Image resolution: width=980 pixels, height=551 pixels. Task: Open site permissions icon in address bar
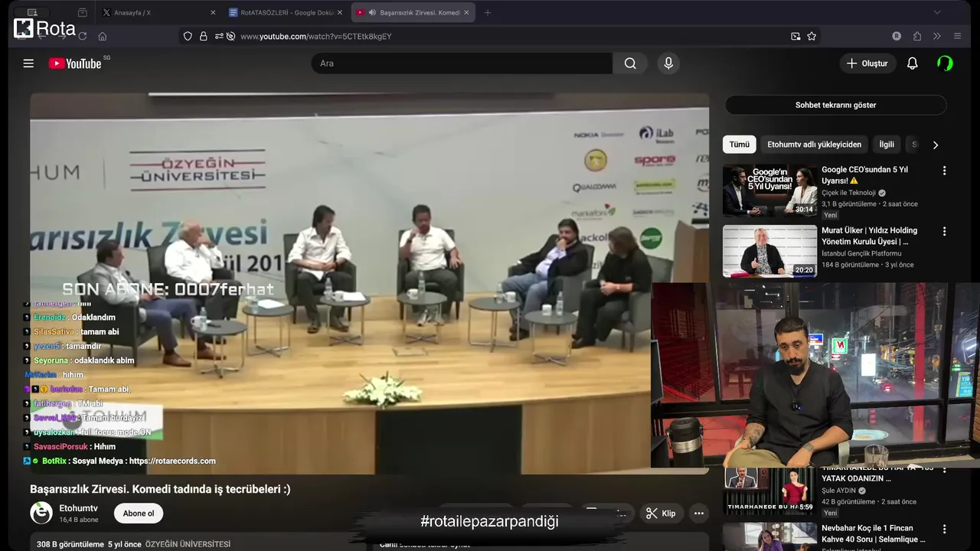pyautogui.click(x=219, y=36)
